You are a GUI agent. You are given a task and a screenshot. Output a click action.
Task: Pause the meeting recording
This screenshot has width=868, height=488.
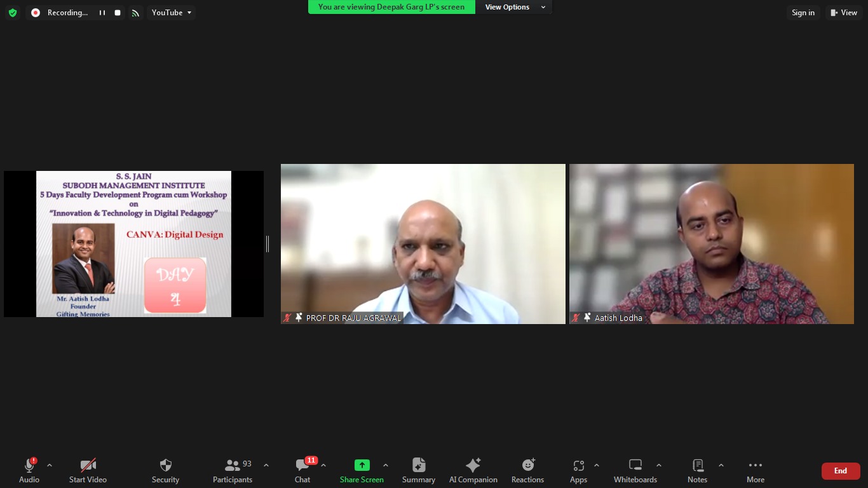click(102, 13)
